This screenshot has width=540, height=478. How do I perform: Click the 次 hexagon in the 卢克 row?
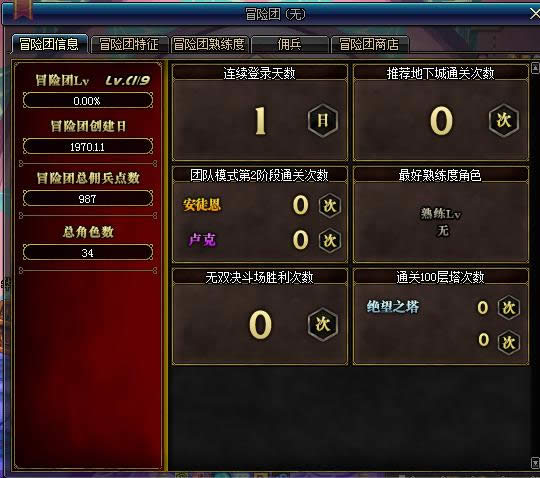click(330, 240)
